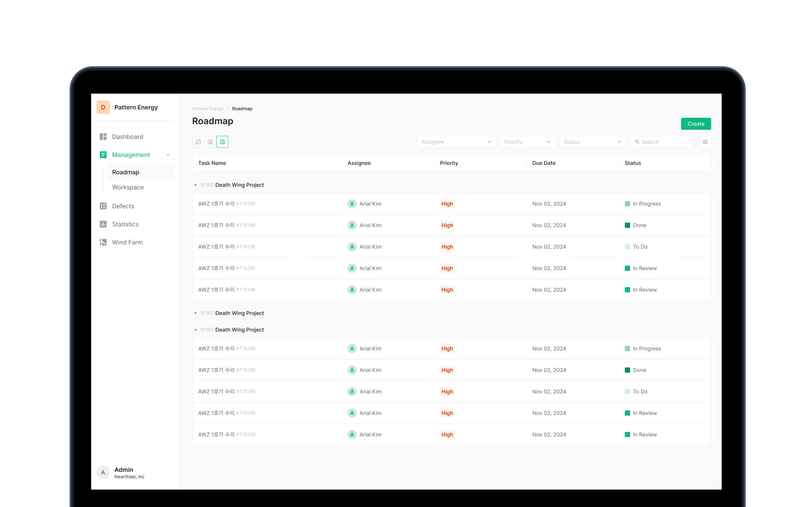Image resolution: width=812 pixels, height=507 pixels.
Task: Click the Create button
Action: pos(696,123)
